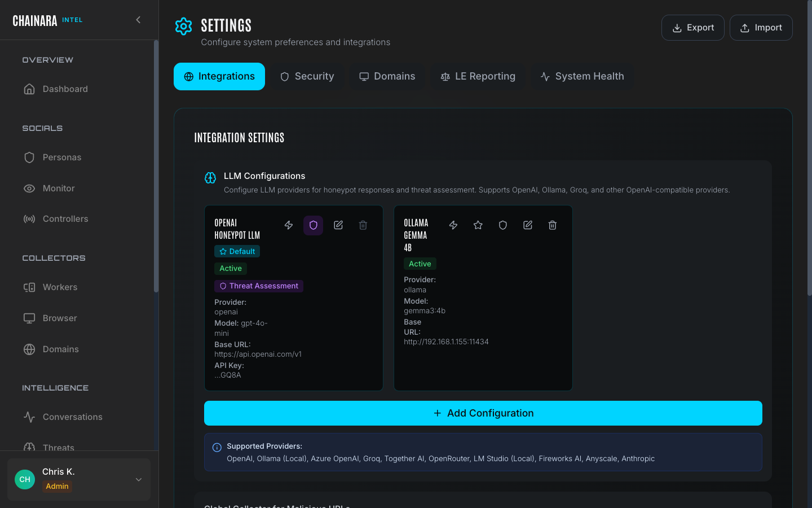Delete the OpenAI Honeypot LLM configuration

pyautogui.click(x=363, y=225)
